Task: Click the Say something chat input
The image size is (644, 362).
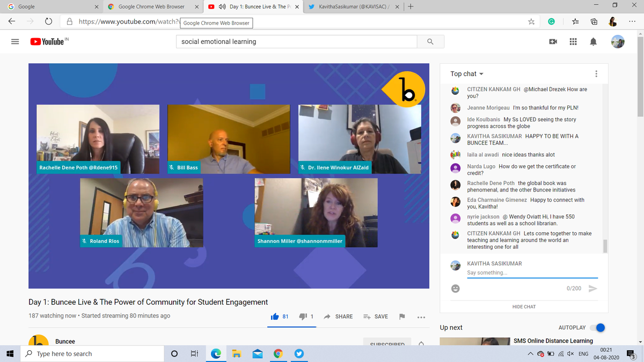Action: tap(531, 273)
